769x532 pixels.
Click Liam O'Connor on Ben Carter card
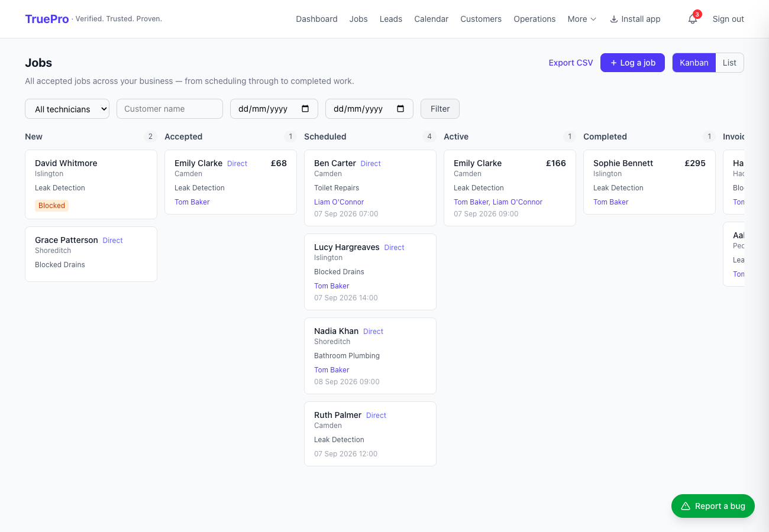pos(339,202)
